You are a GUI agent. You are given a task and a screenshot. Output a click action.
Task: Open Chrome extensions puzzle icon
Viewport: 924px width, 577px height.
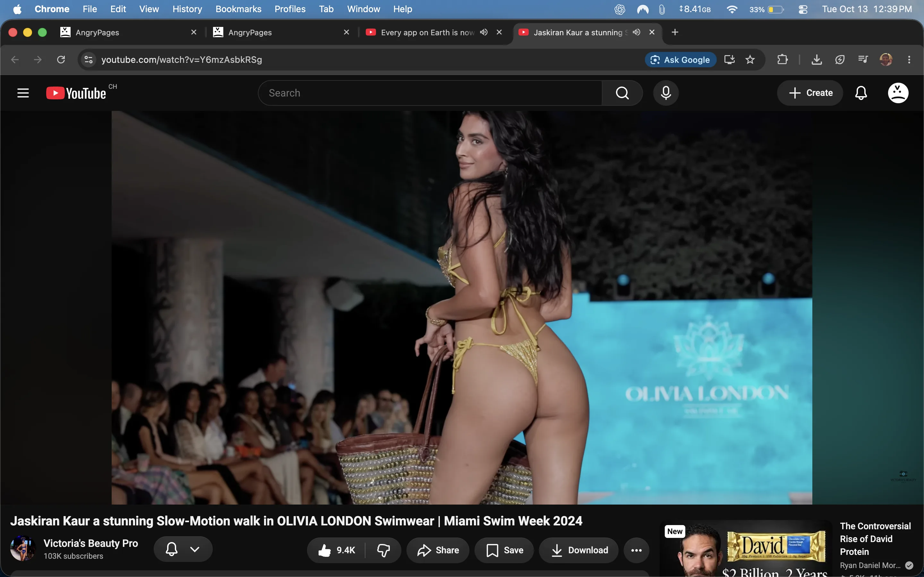(x=782, y=60)
